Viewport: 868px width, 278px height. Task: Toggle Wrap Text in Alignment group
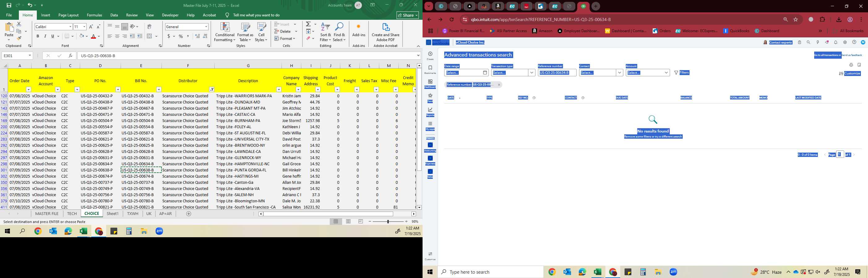[x=149, y=27]
